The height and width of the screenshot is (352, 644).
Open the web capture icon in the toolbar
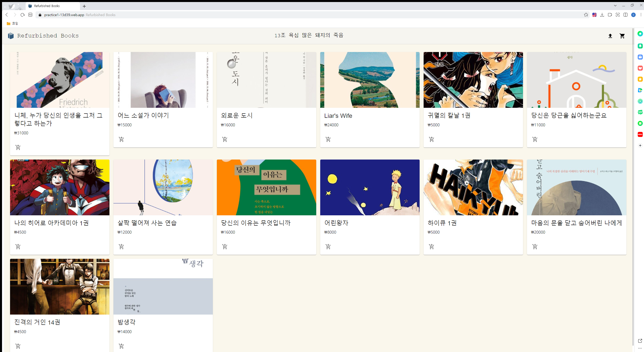click(618, 15)
